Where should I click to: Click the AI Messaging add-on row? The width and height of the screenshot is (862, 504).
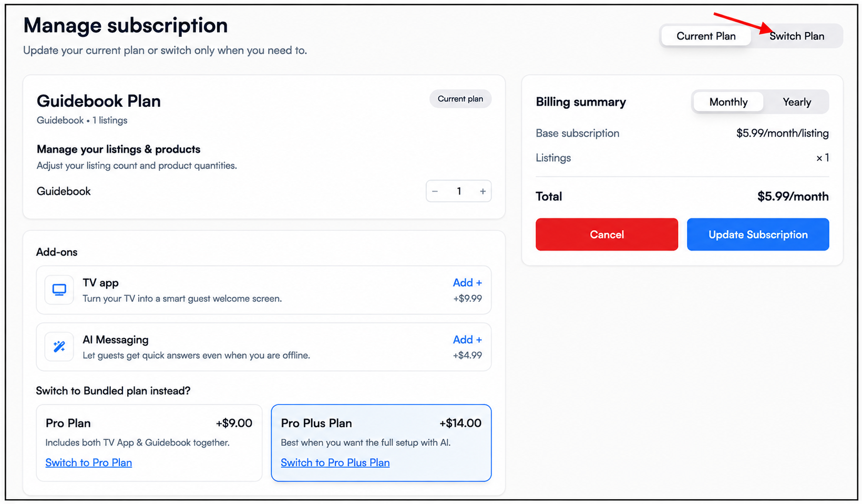(x=264, y=347)
